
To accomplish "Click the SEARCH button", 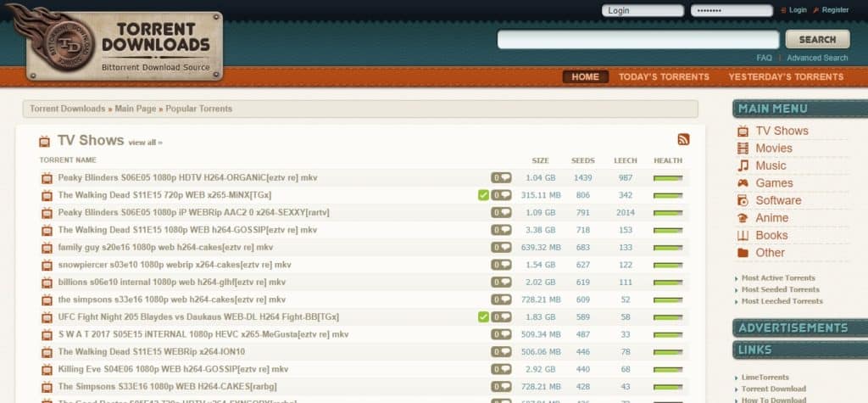I will click(x=818, y=39).
